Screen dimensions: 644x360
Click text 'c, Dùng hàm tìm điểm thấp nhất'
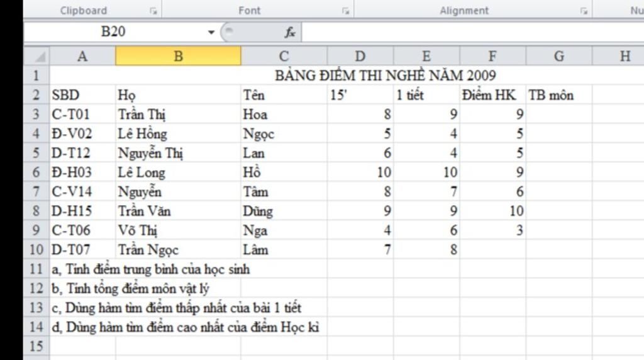140,308
